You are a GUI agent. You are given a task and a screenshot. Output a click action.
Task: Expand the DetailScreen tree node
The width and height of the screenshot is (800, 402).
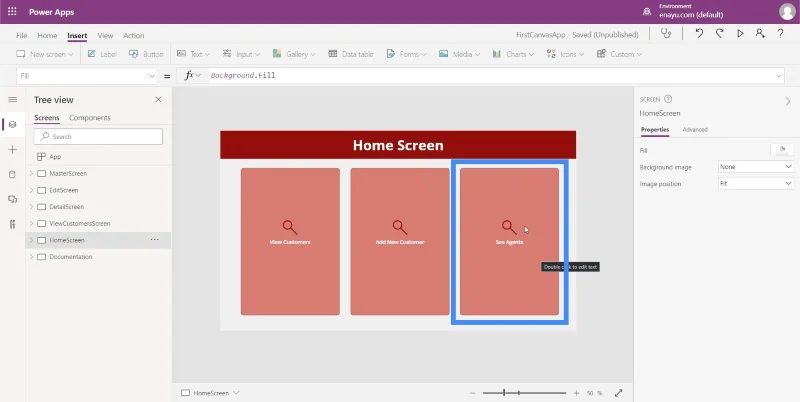point(31,207)
